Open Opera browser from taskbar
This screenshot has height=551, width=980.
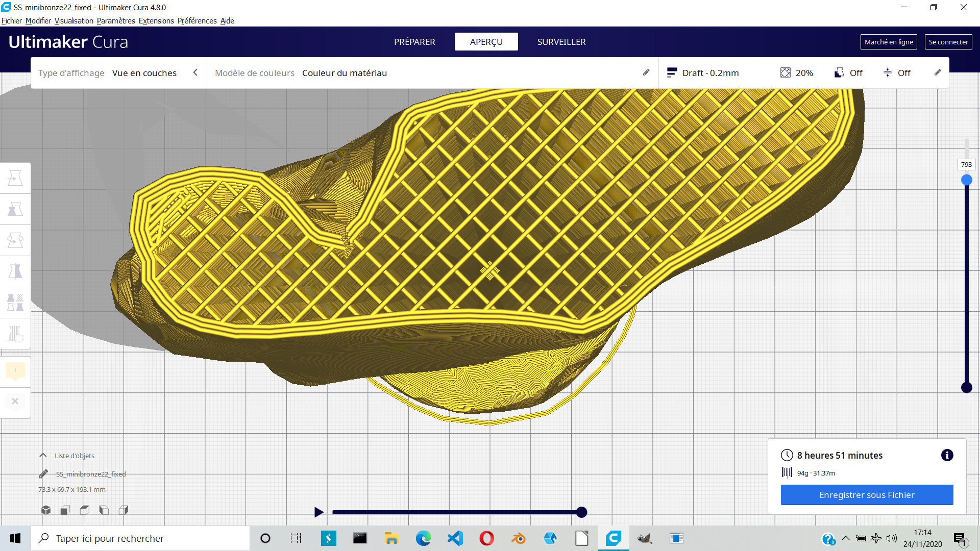pos(487,538)
